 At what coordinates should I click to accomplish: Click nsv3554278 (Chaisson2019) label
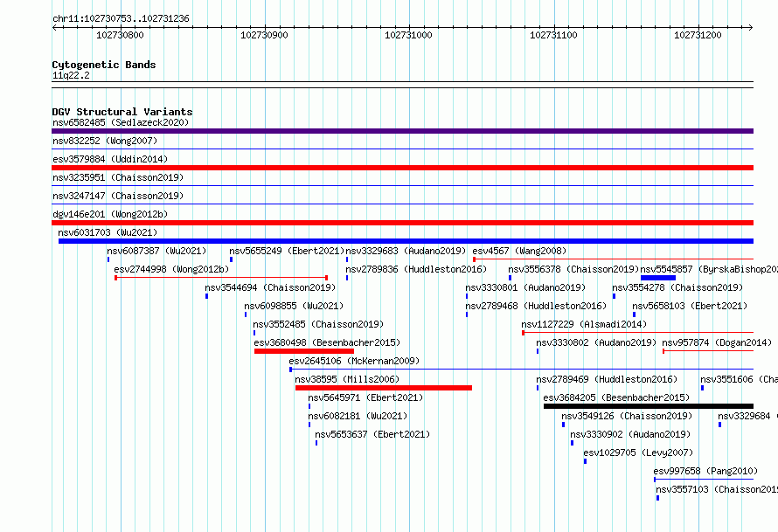(677, 287)
